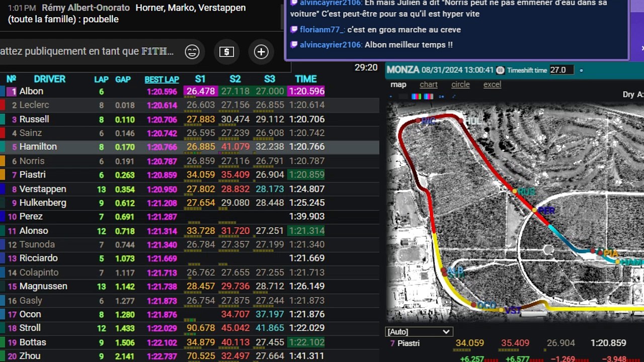Click the GAP column header
The image size is (644, 362).
(x=123, y=79)
